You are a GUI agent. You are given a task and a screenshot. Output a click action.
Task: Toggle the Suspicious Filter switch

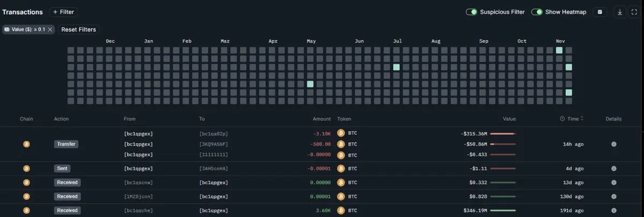472,12
